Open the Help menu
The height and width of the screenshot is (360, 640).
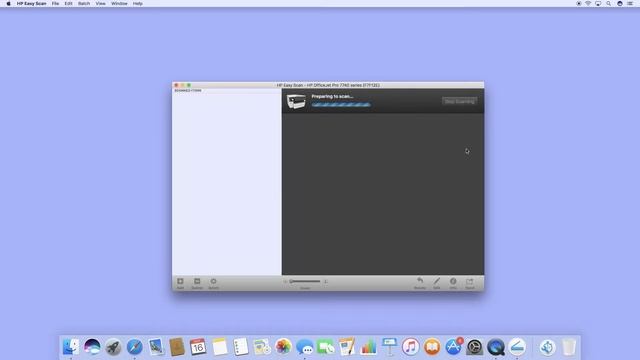(x=138, y=4)
